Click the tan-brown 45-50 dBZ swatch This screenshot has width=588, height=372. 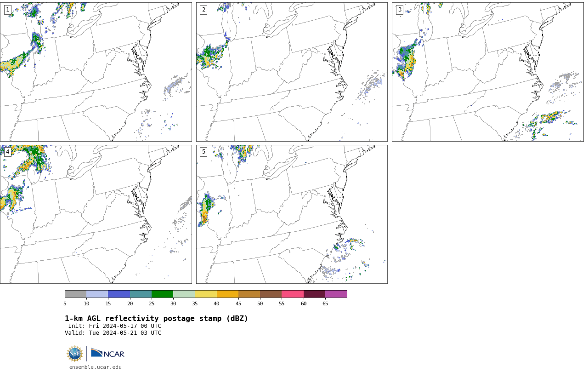249,294
